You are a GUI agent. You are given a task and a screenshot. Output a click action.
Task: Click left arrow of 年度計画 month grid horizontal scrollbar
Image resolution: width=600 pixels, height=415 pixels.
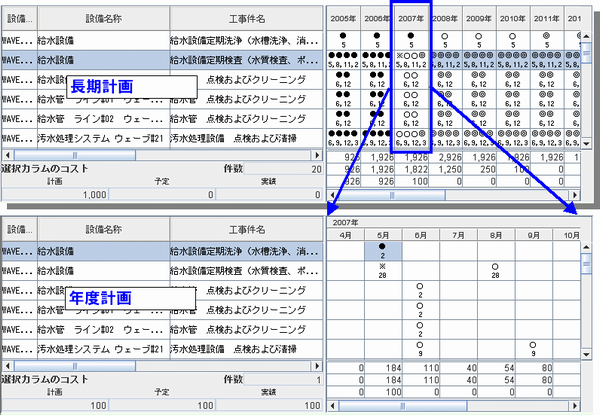point(332,406)
